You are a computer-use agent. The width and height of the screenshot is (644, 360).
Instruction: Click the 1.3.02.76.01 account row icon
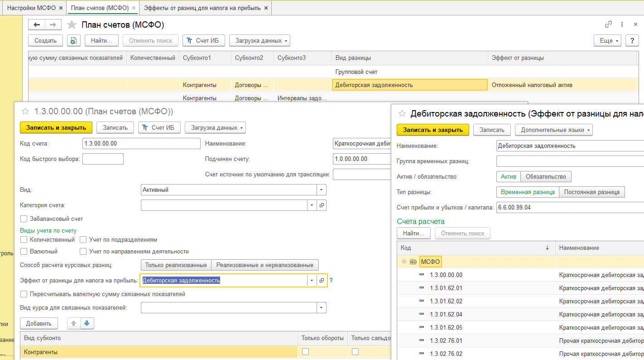[422, 341]
